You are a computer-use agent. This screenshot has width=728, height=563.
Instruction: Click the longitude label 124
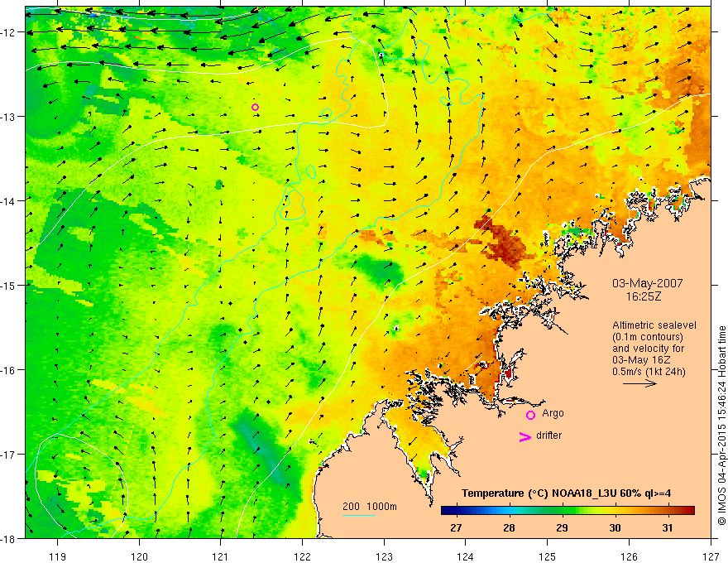(x=466, y=556)
